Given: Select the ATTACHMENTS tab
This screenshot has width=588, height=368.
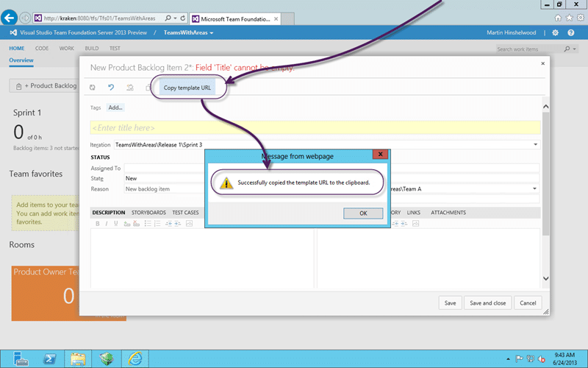Looking at the screenshot, I should 448,213.
